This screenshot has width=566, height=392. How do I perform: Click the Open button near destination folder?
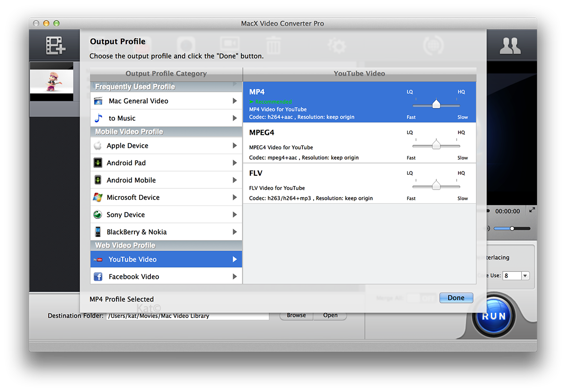click(330, 315)
